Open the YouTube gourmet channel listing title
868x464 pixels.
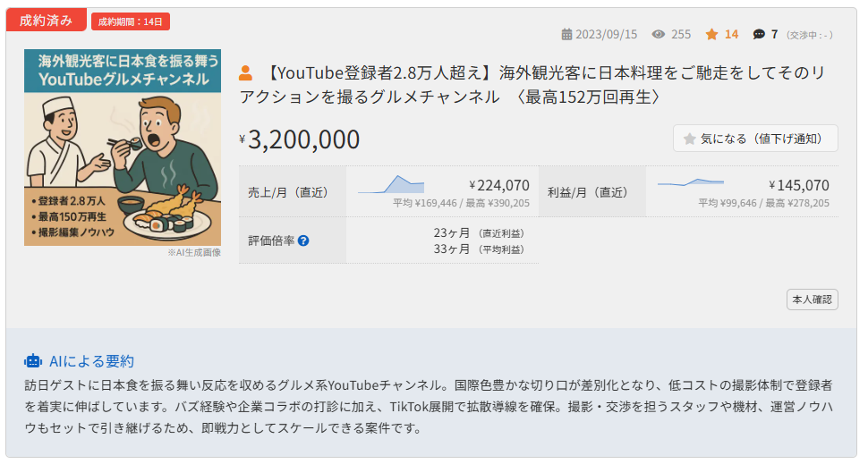tap(533, 85)
